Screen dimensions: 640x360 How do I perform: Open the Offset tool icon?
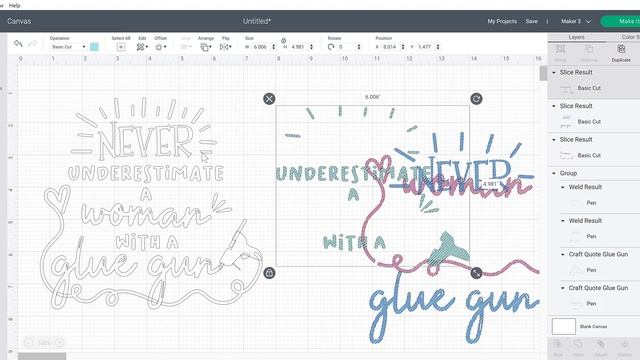160,47
